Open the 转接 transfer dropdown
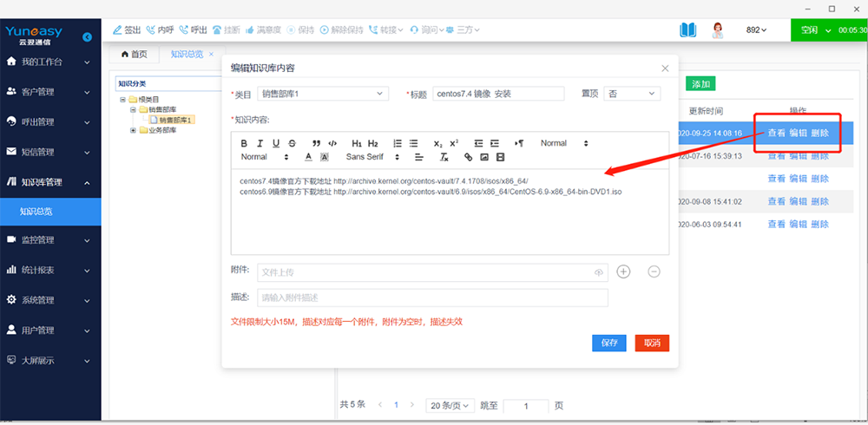Viewport: 868px width, 425px height. coord(386,29)
